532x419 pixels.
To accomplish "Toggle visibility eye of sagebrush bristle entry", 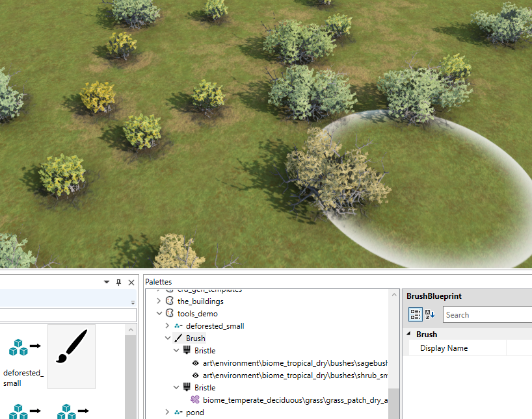I will coord(195,363).
